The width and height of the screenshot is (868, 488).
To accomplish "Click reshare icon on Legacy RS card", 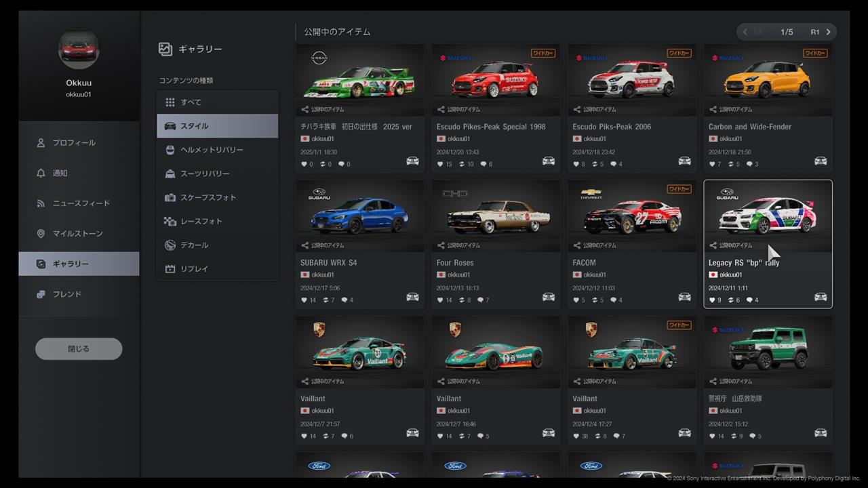I will (x=732, y=300).
